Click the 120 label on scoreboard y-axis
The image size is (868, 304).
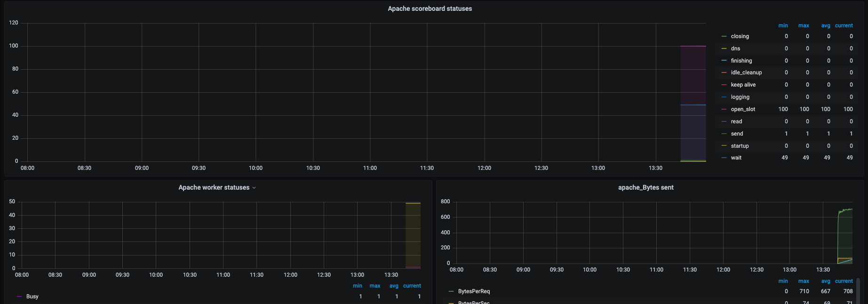pos(13,23)
